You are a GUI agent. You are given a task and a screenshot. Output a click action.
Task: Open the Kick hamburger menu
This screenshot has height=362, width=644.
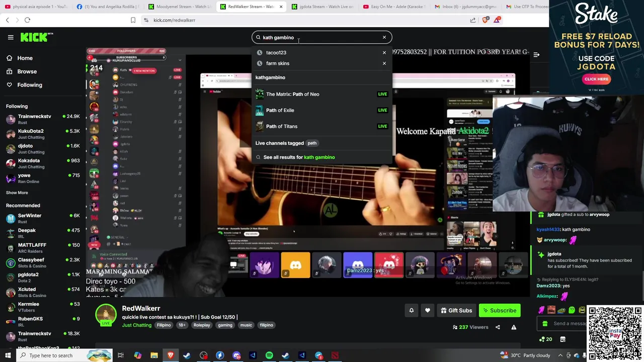(11, 37)
